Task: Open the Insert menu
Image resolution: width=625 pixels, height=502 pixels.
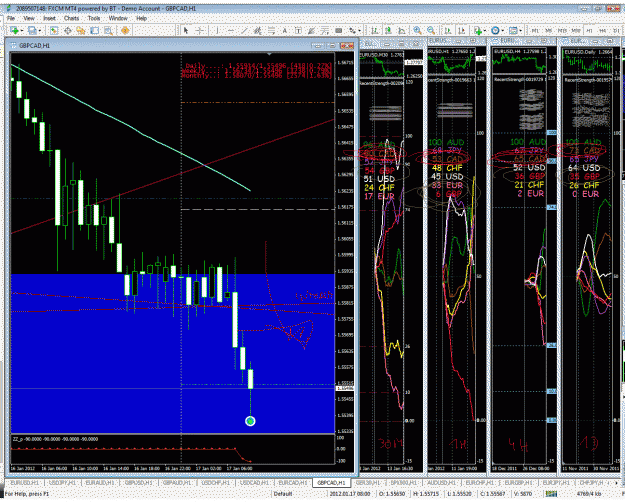Action: pos(49,18)
